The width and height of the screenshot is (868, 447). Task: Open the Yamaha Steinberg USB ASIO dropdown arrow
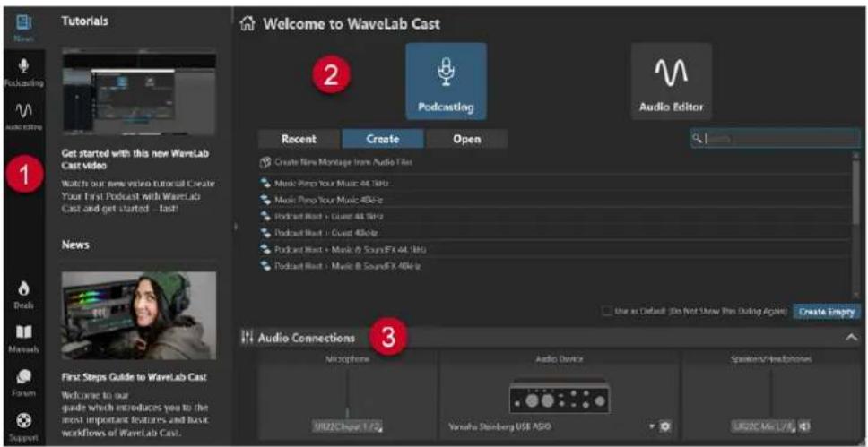(653, 426)
